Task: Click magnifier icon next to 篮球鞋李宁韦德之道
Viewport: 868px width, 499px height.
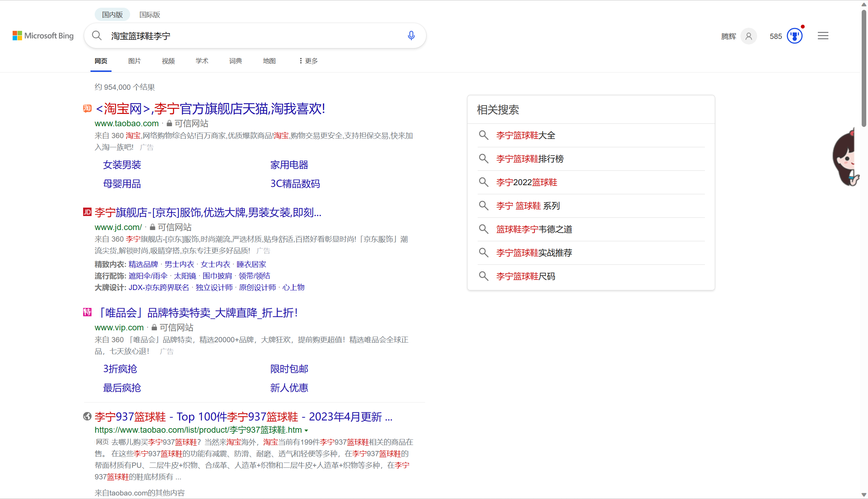Action: click(484, 229)
